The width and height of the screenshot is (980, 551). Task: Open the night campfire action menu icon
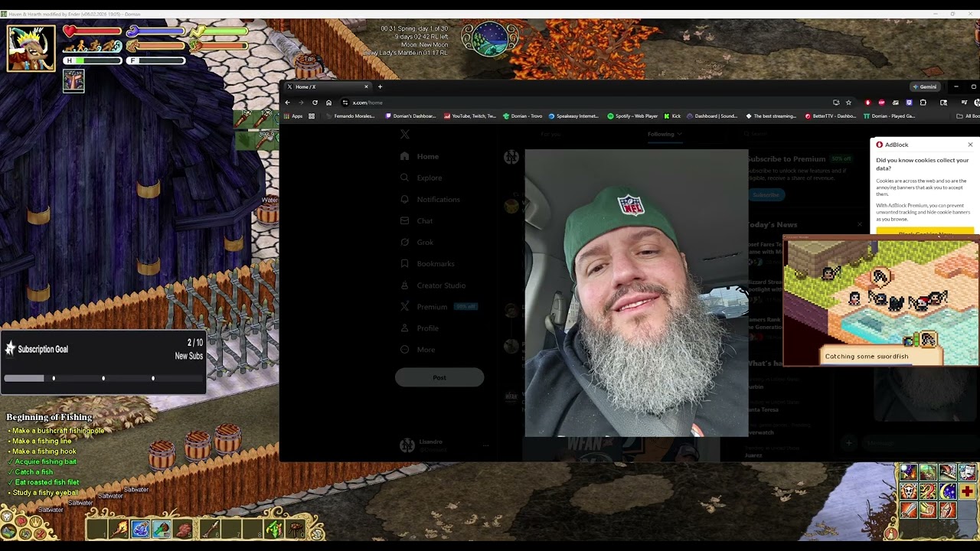909,472
